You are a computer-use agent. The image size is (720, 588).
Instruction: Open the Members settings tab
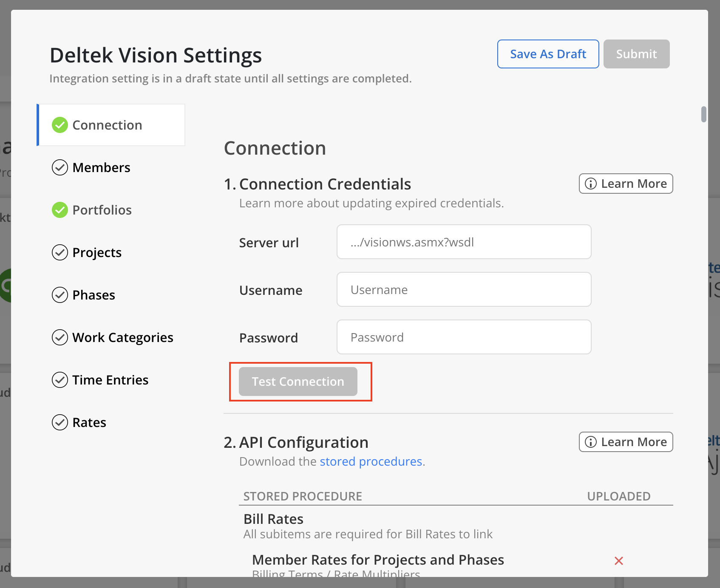[x=101, y=167]
